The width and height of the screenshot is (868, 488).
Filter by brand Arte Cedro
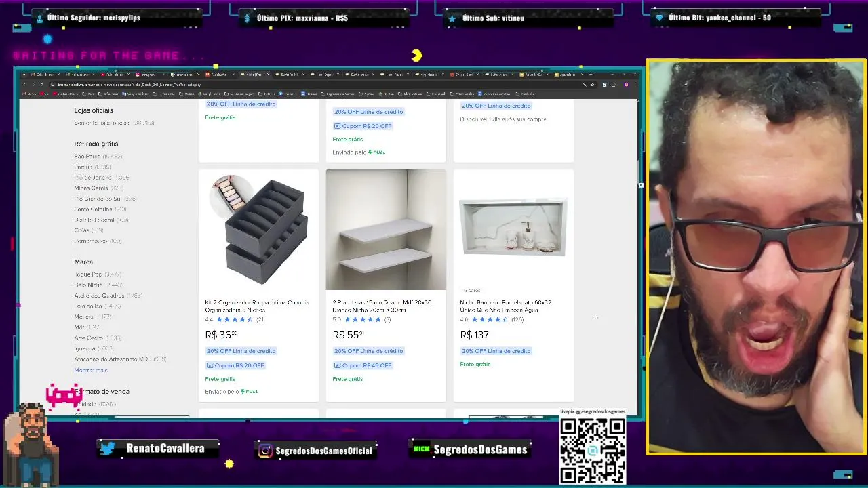point(98,338)
